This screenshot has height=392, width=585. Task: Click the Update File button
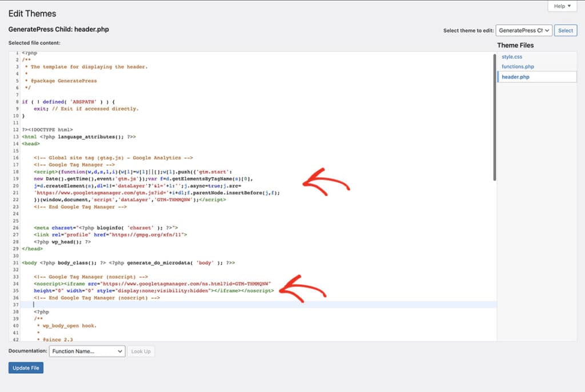tap(25, 367)
